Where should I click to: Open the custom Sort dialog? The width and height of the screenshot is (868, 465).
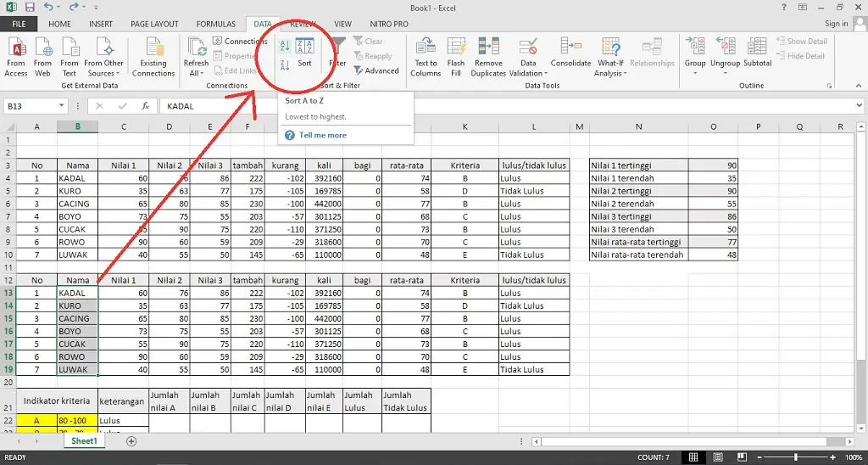(304, 53)
